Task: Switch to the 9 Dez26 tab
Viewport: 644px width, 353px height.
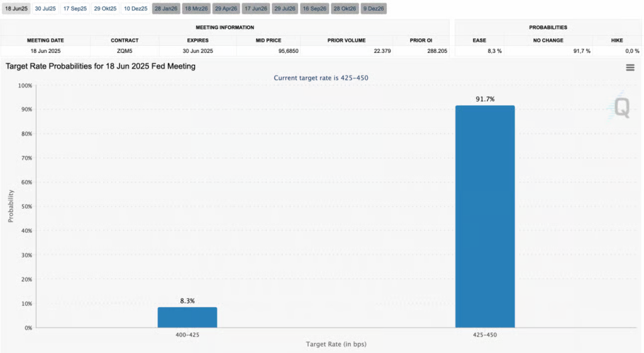Action: (x=374, y=9)
